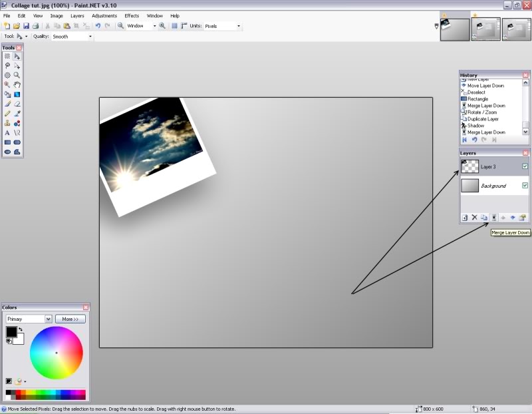
Task: Click the Save icon in the toolbar
Action: tap(26, 26)
